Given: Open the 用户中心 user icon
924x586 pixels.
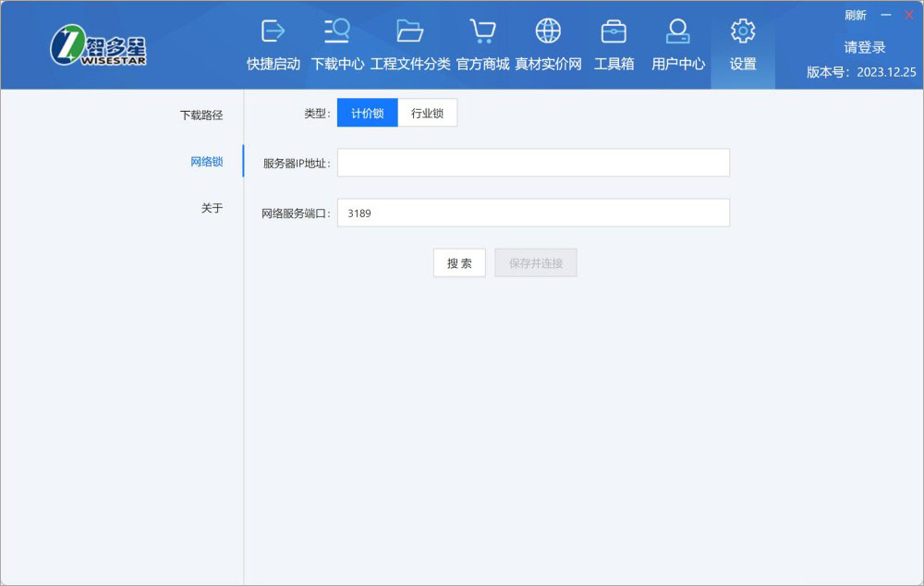Looking at the screenshot, I should (678, 31).
